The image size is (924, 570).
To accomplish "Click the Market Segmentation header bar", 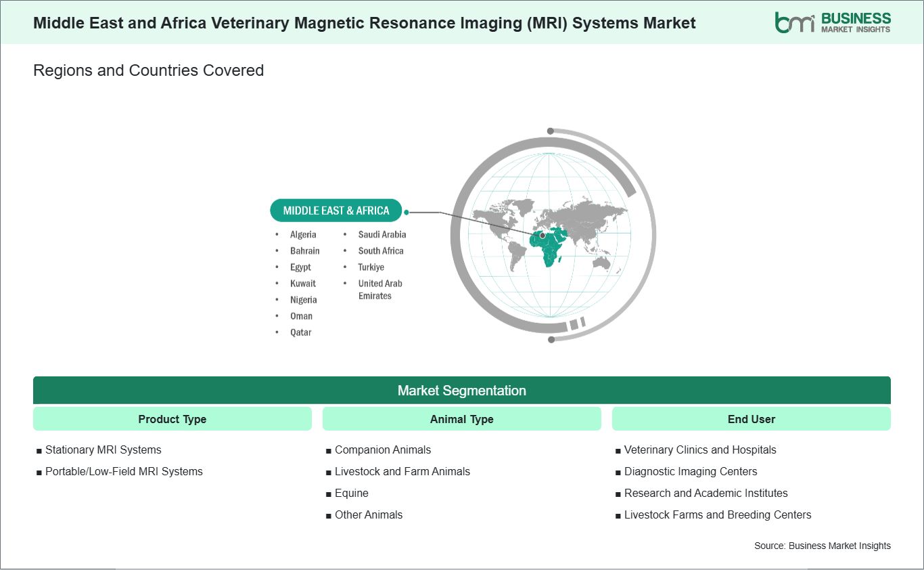I will (x=462, y=391).
